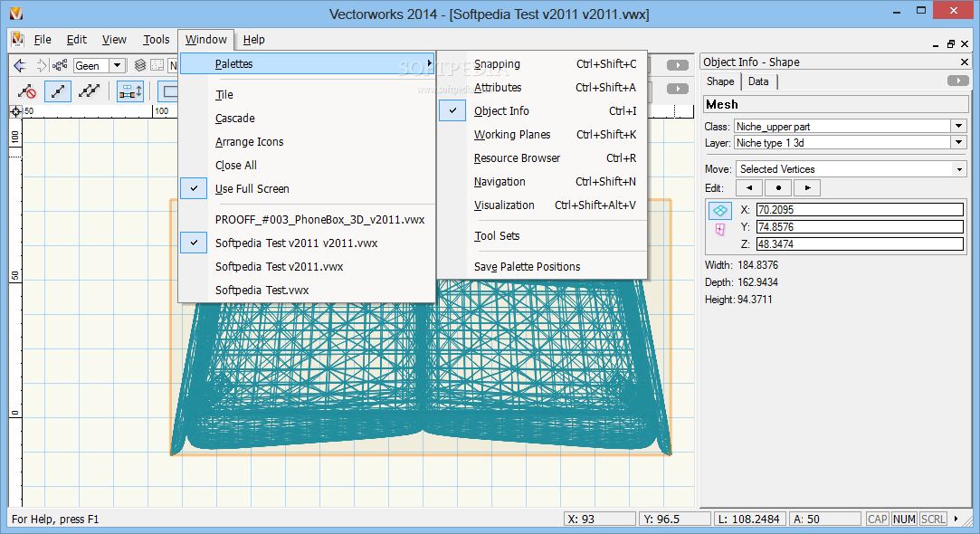The image size is (980, 534).
Task: Switch to PROOFF_#003_PhoneBox_3D_v2011.vwx document
Action: click(307, 219)
